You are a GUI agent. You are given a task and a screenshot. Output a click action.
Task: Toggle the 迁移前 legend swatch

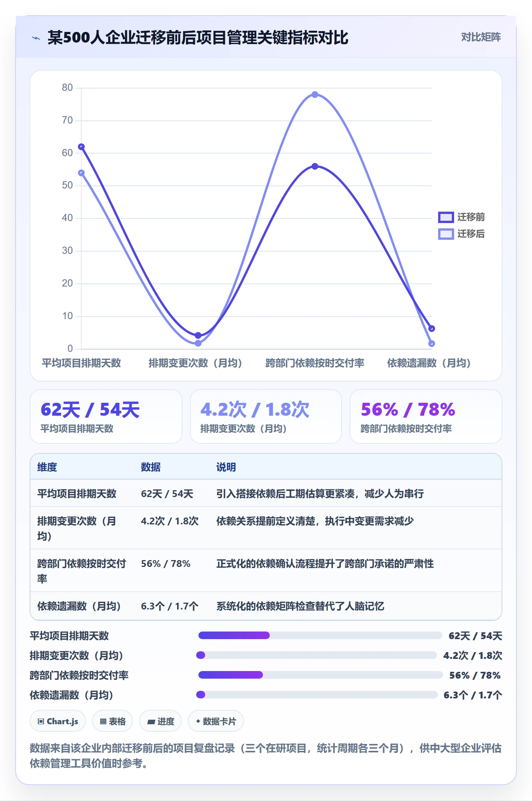[446, 217]
